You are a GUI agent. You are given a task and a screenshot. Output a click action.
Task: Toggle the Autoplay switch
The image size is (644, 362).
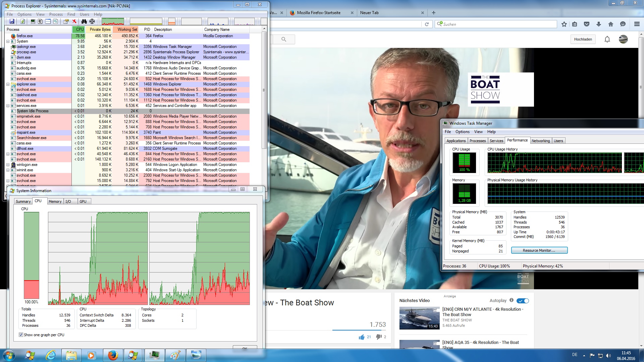click(523, 301)
